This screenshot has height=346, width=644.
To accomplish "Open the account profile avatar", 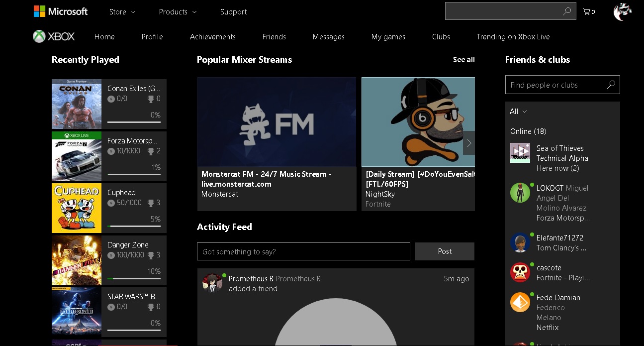I will click(x=622, y=11).
